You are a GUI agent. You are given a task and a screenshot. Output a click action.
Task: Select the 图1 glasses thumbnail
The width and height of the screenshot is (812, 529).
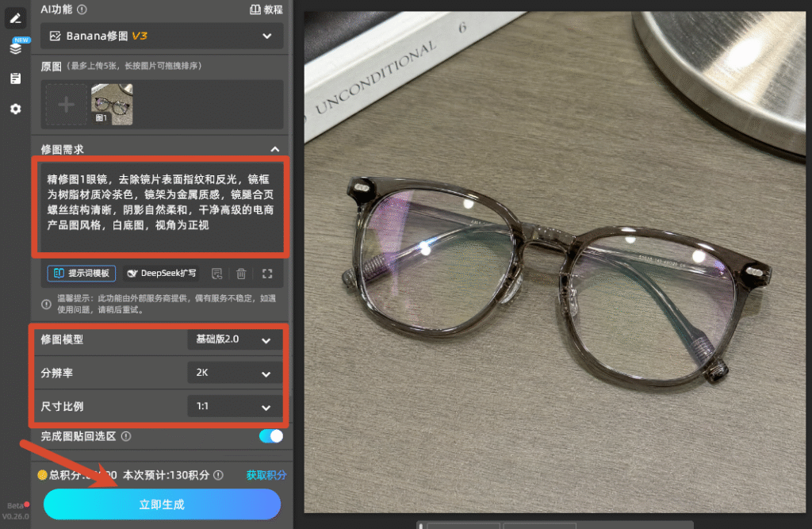pyautogui.click(x=112, y=105)
